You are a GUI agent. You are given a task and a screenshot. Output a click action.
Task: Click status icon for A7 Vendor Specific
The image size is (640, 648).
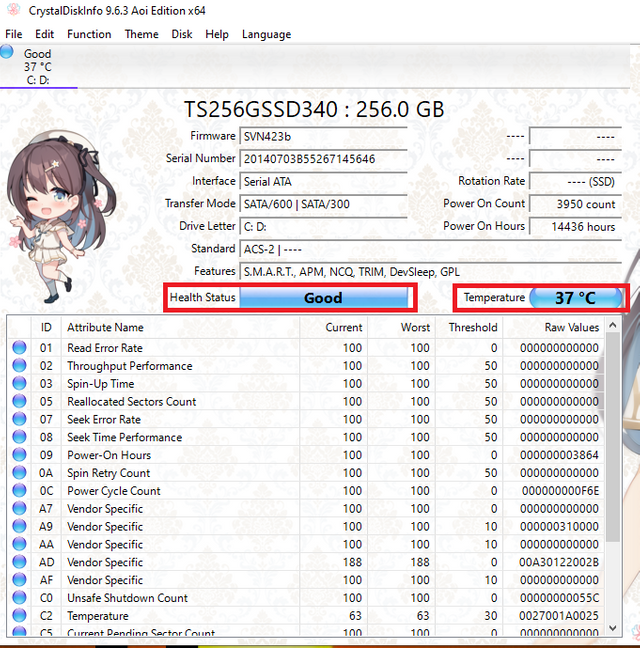[x=19, y=508]
